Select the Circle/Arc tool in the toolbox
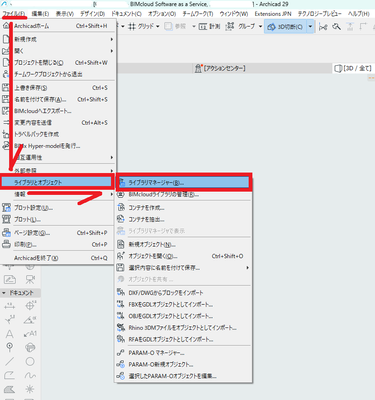Viewport: 375px width, 400px height. (x=30, y=361)
